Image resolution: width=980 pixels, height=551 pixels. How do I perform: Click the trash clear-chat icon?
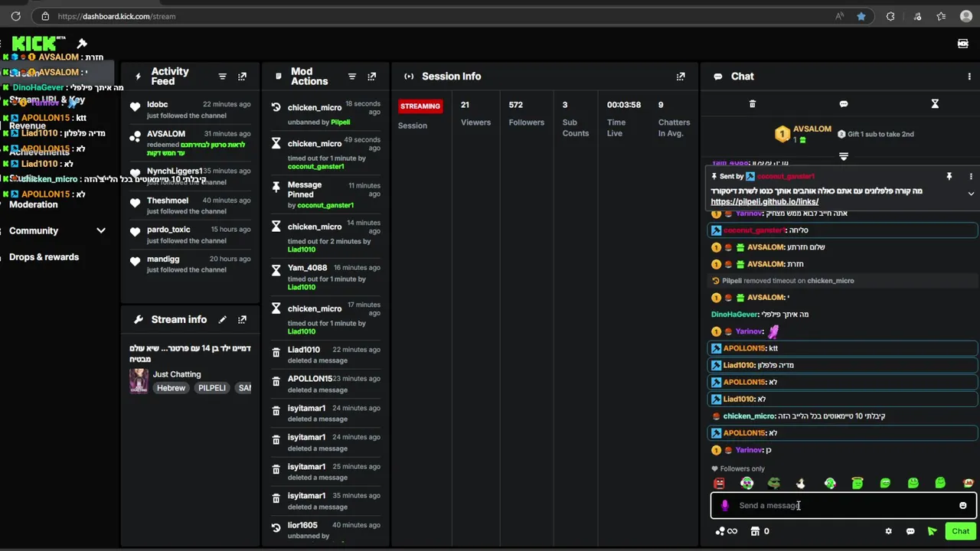point(752,104)
